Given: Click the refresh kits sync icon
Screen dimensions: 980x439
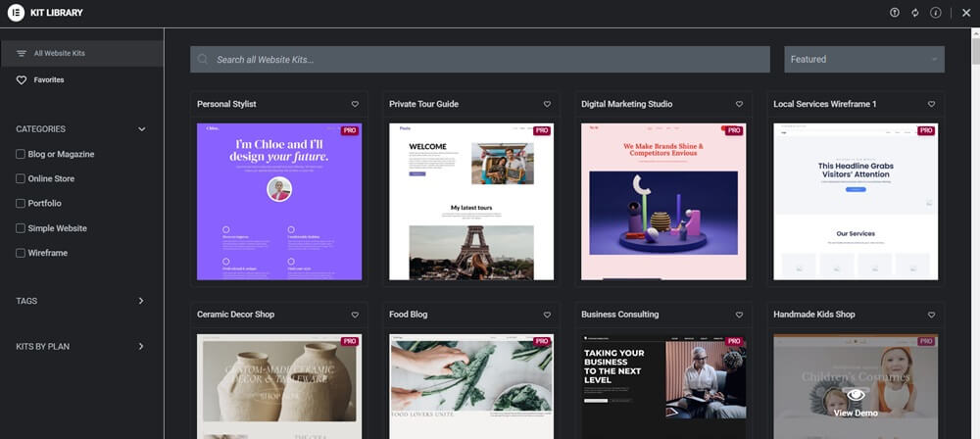Looking at the screenshot, I should click(x=915, y=13).
